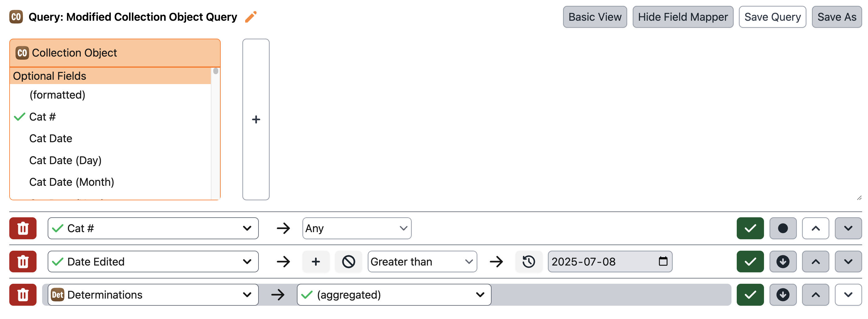Viewport: 868px width, 319px height.
Task: Open the calendar picker in date field
Action: click(x=663, y=261)
